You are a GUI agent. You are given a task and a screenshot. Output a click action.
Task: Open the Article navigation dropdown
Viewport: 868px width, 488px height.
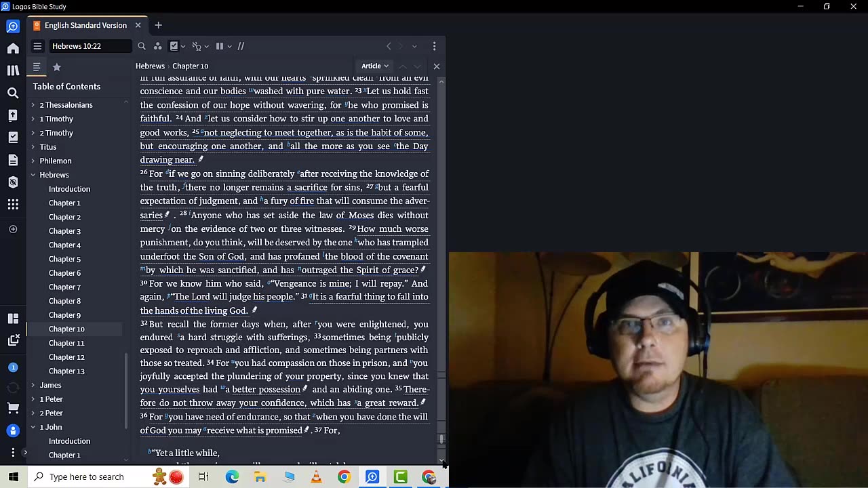tap(375, 66)
